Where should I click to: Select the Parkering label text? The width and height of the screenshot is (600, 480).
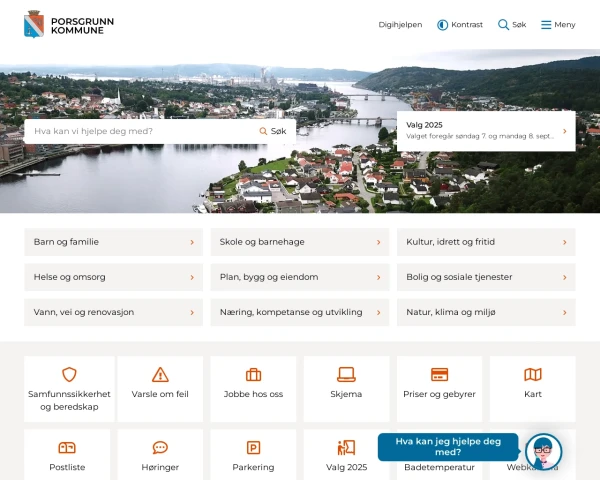coord(253,467)
